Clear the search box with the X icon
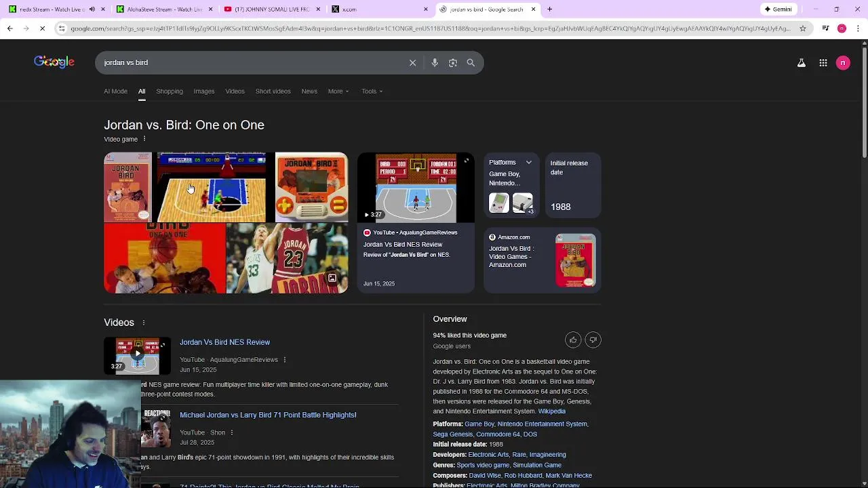868x488 pixels. pyautogui.click(x=412, y=63)
